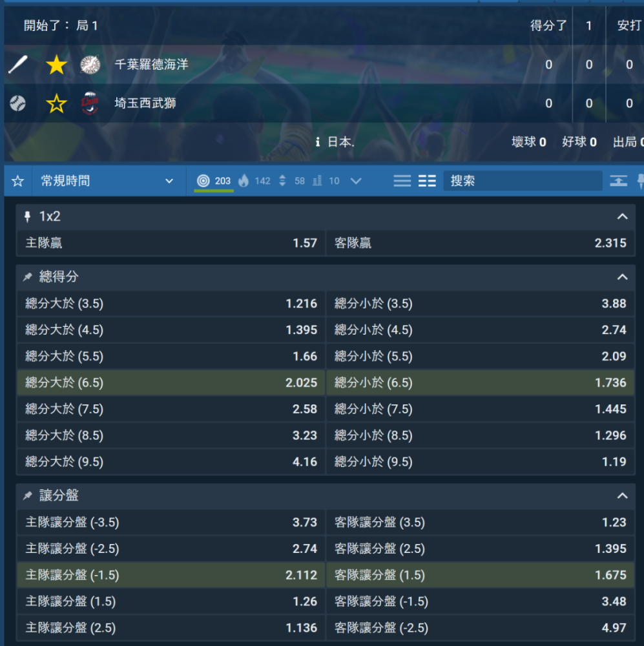Toggle favorite star for 埼玉西武獅
The height and width of the screenshot is (646, 644).
[x=56, y=103]
